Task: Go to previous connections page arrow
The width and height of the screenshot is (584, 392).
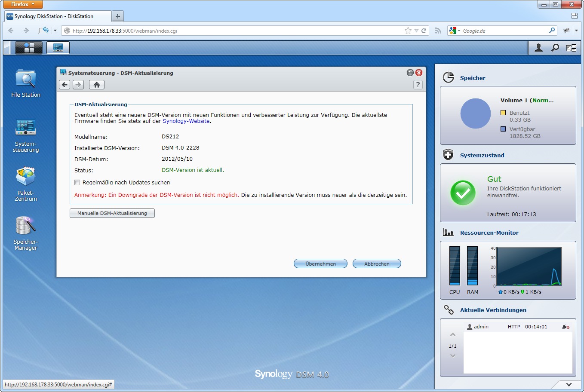Action: (x=452, y=334)
